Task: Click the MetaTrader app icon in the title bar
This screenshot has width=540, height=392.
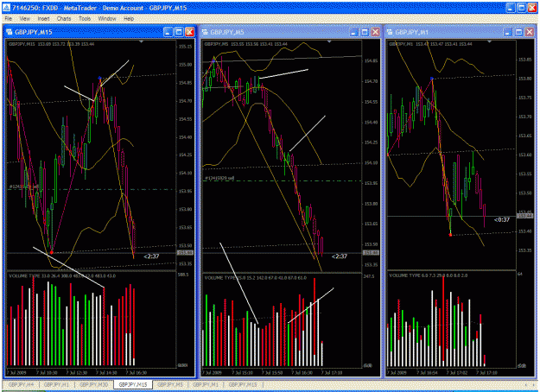Action: click(6, 8)
